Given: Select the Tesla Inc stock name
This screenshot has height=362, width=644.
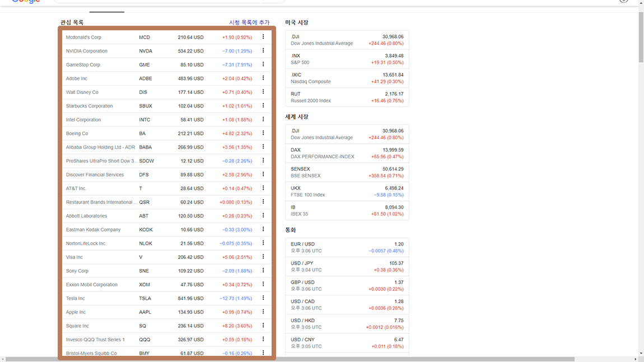Looking at the screenshot, I should [75, 298].
